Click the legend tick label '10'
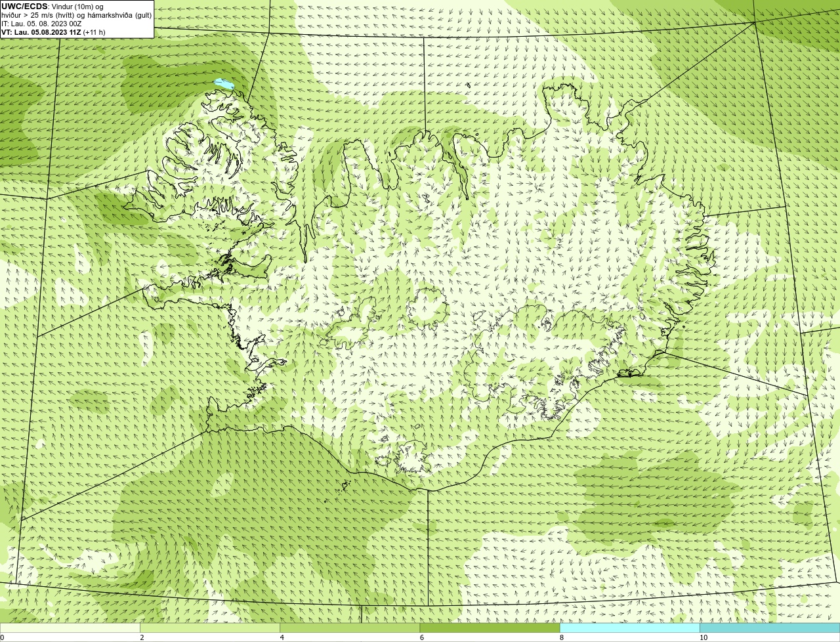This screenshot has width=840, height=642. pyautogui.click(x=703, y=637)
